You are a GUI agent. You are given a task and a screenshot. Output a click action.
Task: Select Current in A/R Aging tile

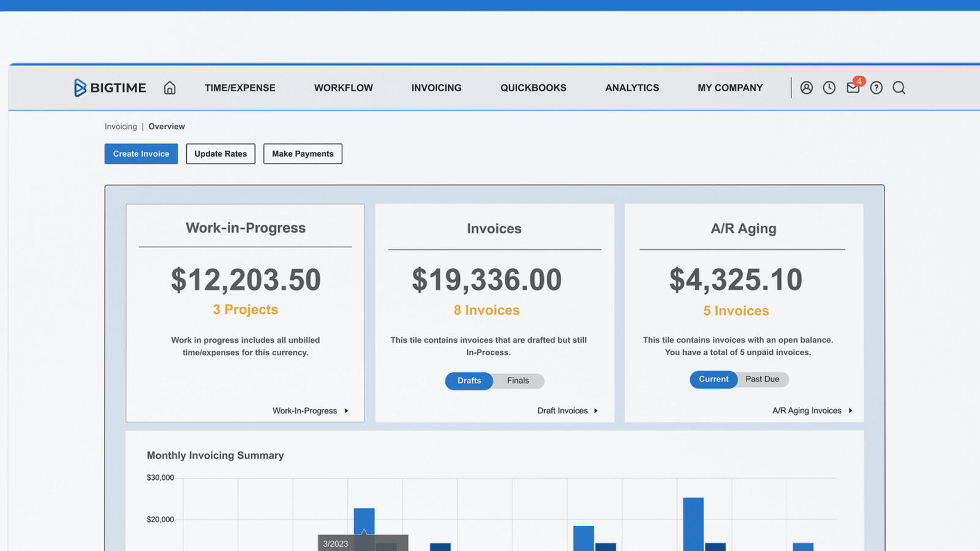[x=714, y=380]
